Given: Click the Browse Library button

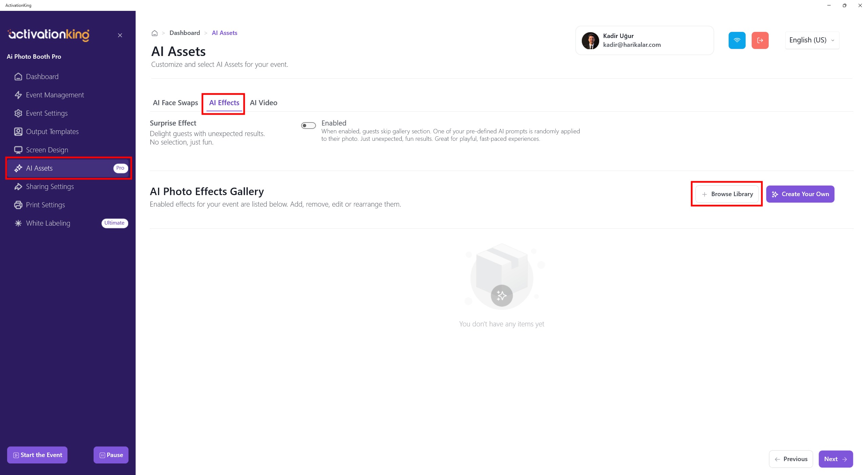Looking at the screenshot, I should (x=727, y=194).
